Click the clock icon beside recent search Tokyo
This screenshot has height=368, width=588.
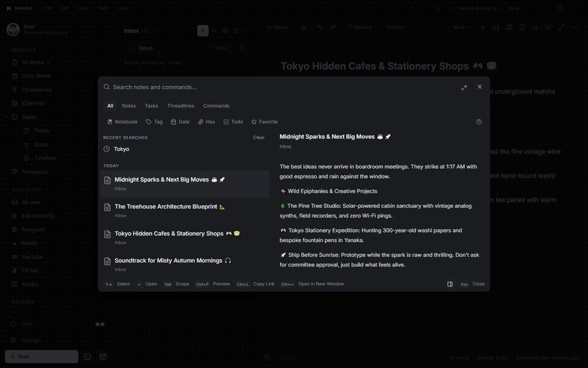point(107,149)
